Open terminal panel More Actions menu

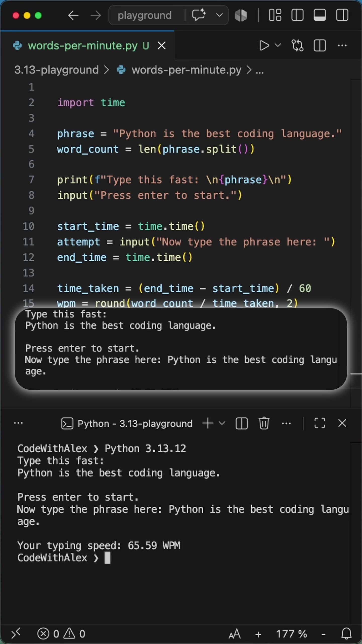[286, 423]
